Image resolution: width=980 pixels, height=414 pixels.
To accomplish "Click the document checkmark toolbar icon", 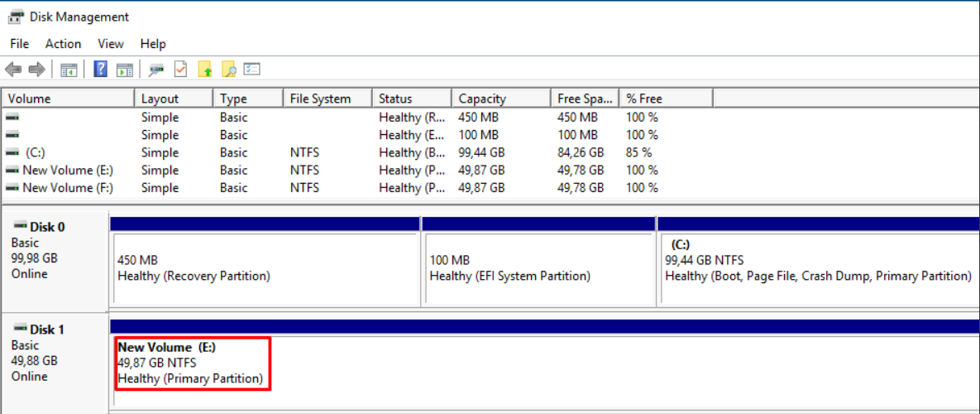I will click(x=180, y=69).
